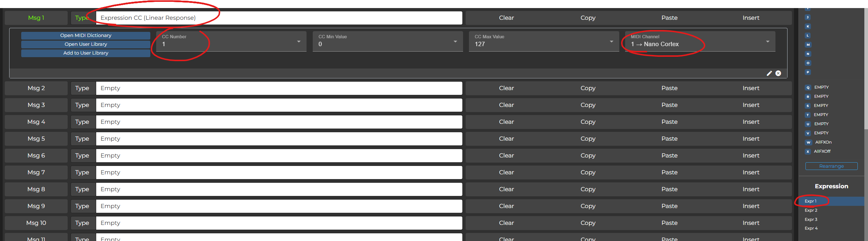Image resolution: width=868 pixels, height=241 pixels.
Task: Copy Msg 3
Action: coord(588,105)
